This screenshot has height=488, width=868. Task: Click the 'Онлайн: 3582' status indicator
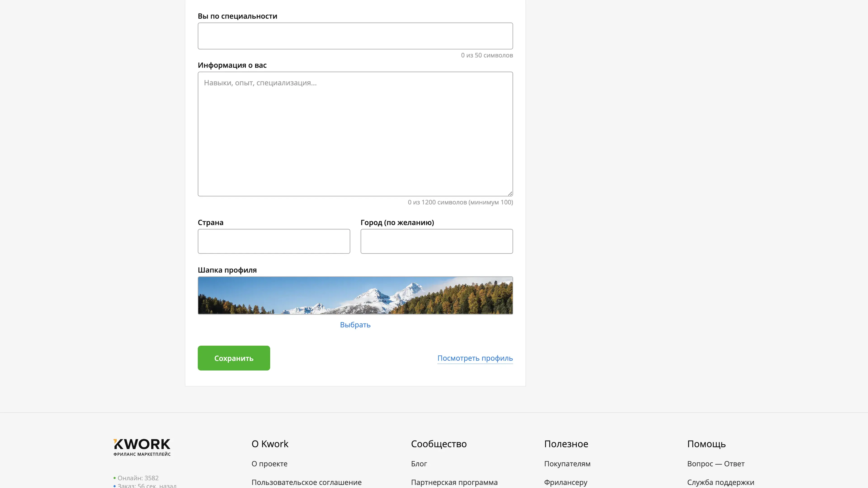(138, 478)
